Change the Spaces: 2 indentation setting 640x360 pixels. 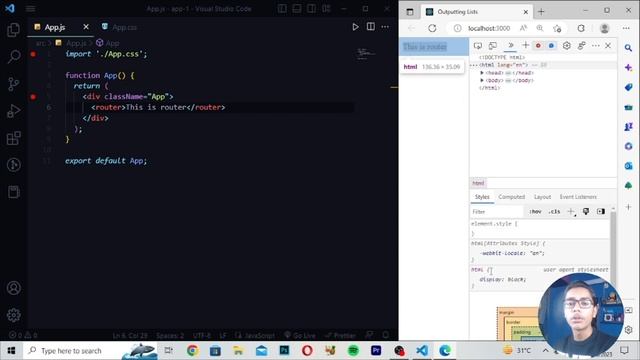[x=170, y=335]
